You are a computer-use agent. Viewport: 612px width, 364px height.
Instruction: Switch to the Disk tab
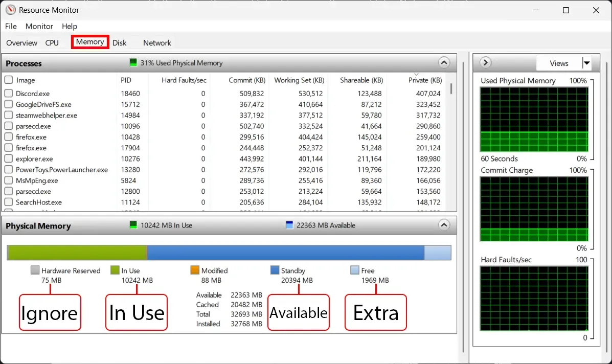pos(119,42)
